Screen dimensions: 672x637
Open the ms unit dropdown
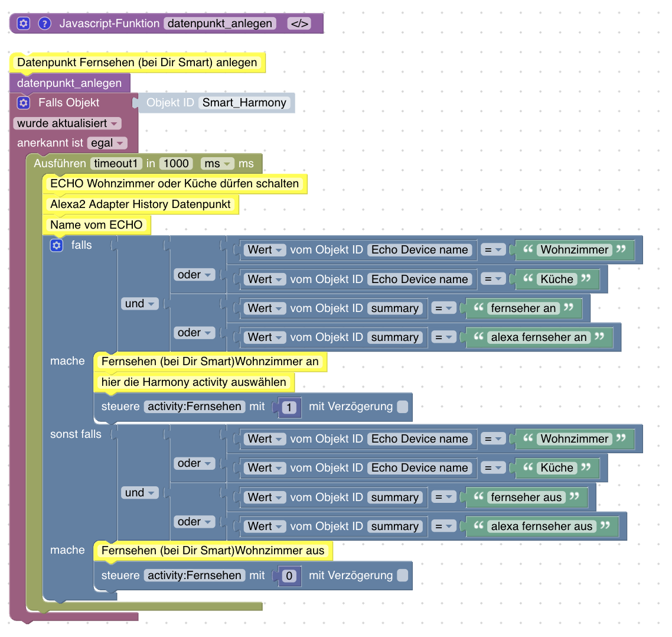217,164
